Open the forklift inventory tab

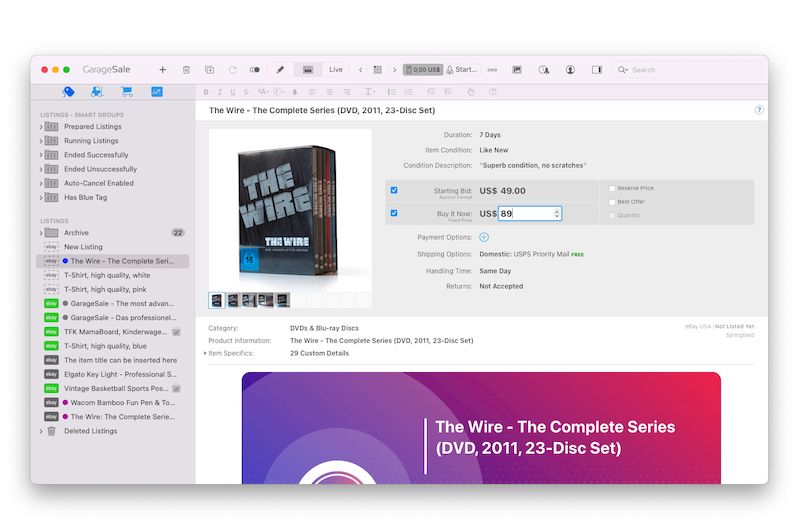coord(96,92)
